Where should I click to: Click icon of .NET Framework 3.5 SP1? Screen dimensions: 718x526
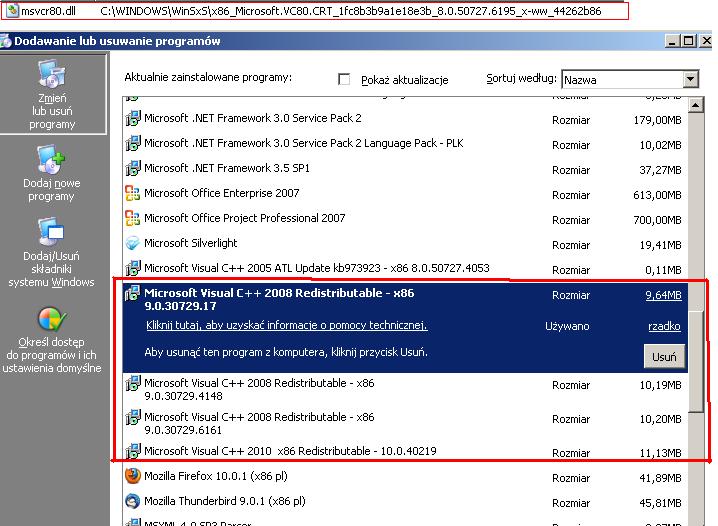(132, 168)
